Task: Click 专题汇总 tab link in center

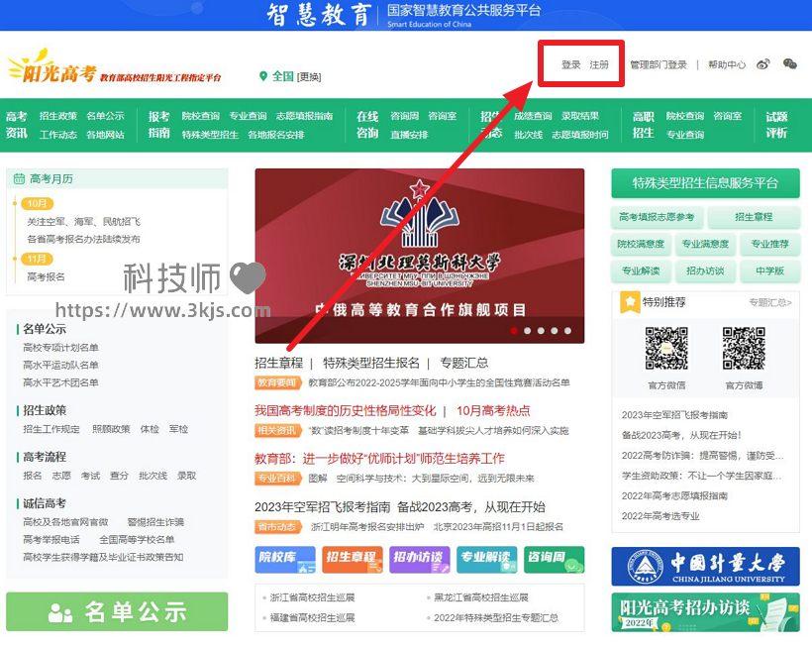Action: pyautogui.click(x=464, y=363)
